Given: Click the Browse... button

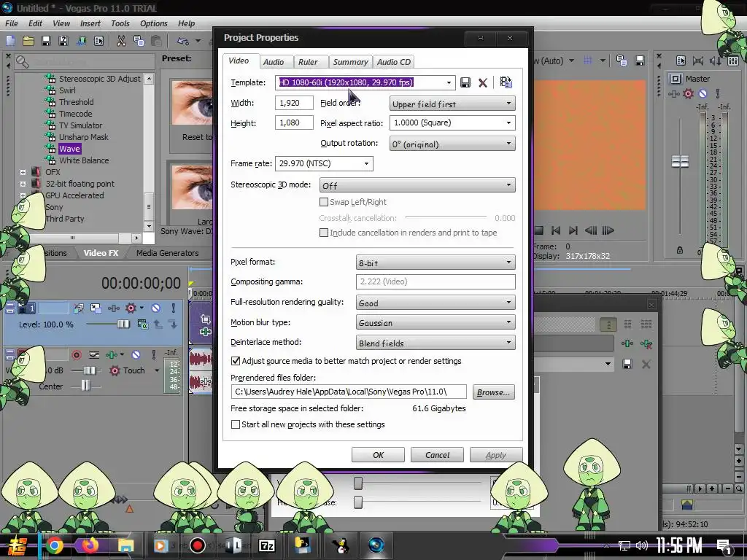Looking at the screenshot, I should coord(494,392).
